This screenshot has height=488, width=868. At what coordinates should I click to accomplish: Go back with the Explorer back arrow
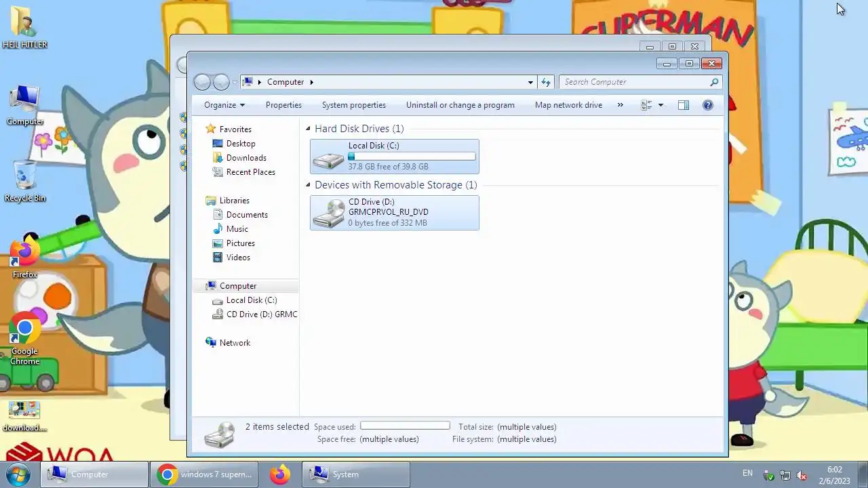pos(202,82)
